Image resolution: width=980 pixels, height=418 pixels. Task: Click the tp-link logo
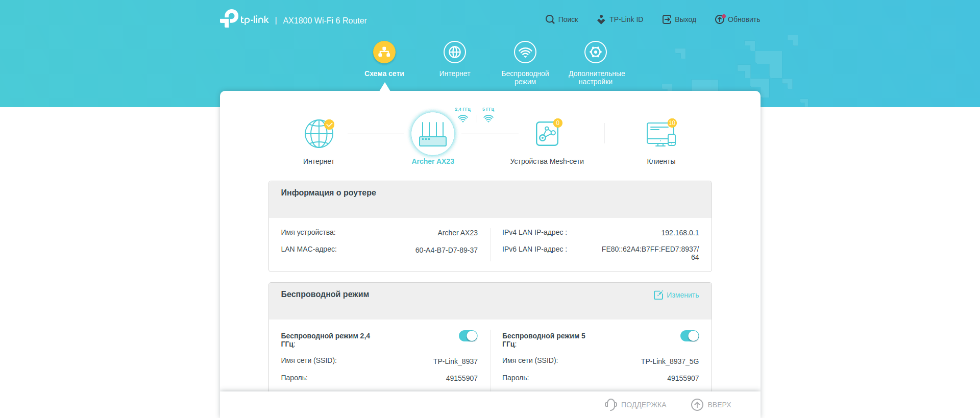244,19
